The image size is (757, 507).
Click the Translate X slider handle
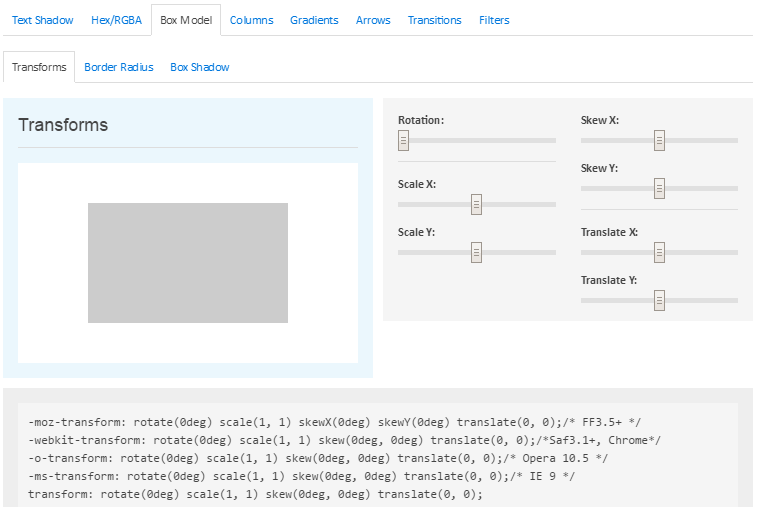point(659,252)
